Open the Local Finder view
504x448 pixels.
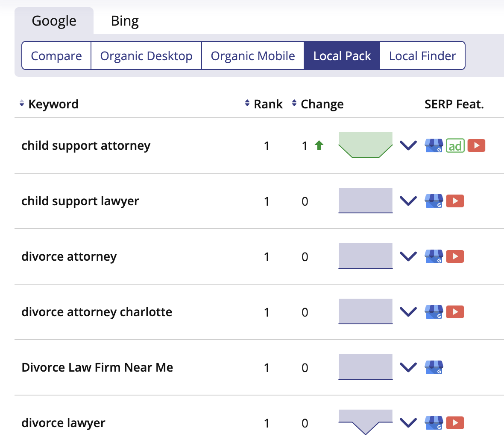coord(422,56)
